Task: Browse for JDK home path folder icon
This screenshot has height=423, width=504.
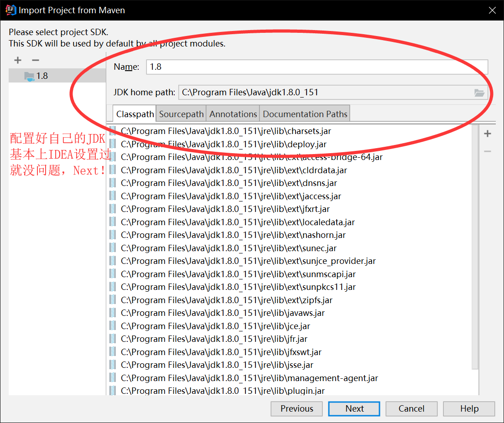Action: click(479, 93)
